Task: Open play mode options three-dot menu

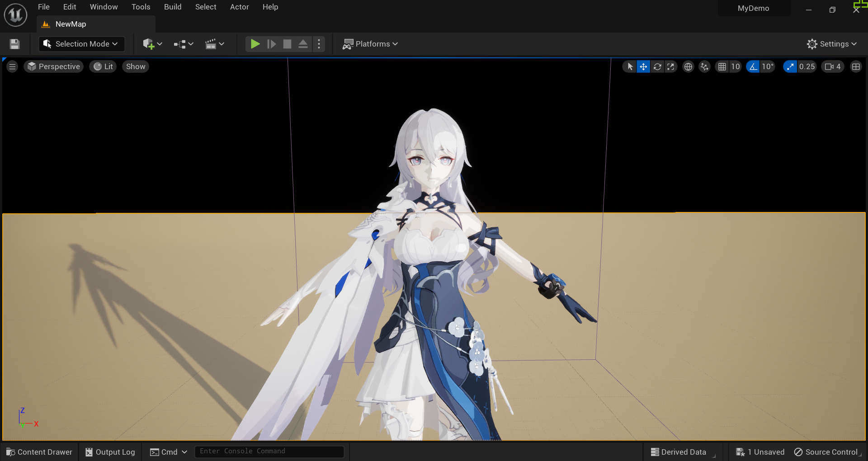Action: pyautogui.click(x=319, y=44)
